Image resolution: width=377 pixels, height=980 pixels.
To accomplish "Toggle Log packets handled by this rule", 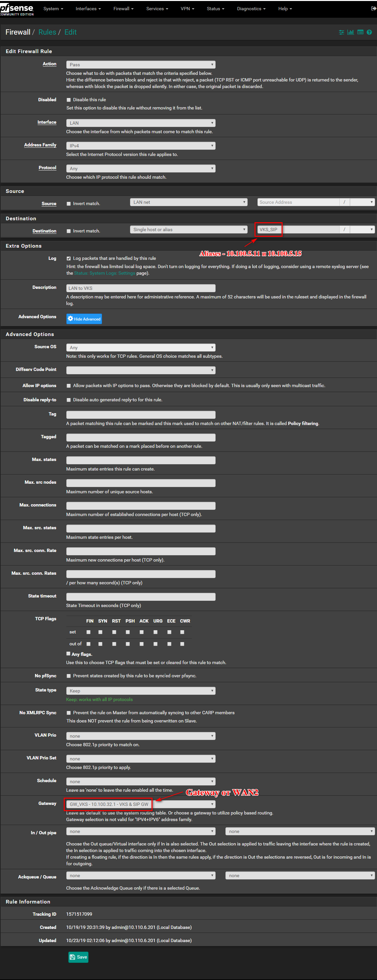I will tap(69, 259).
